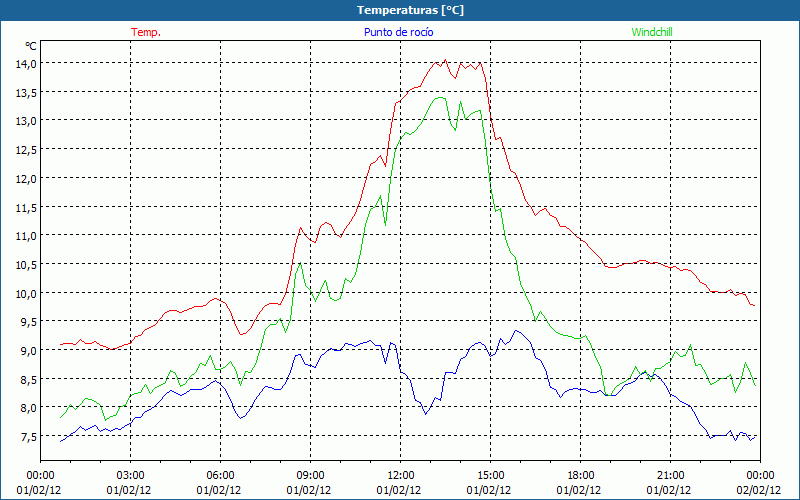Click the 09:00 time axis label
This screenshot has height=500, width=800.
310,476
